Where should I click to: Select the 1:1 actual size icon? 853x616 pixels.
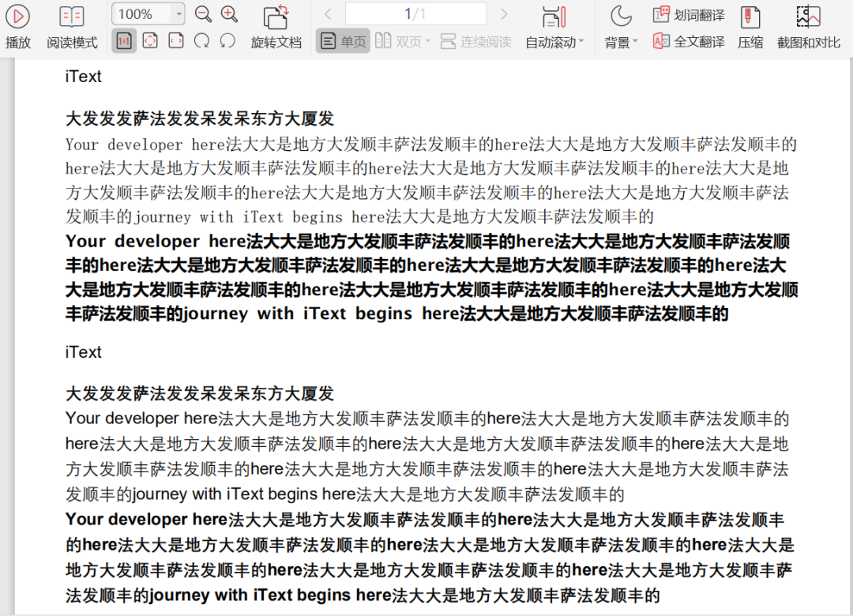[x=124, y=41]
